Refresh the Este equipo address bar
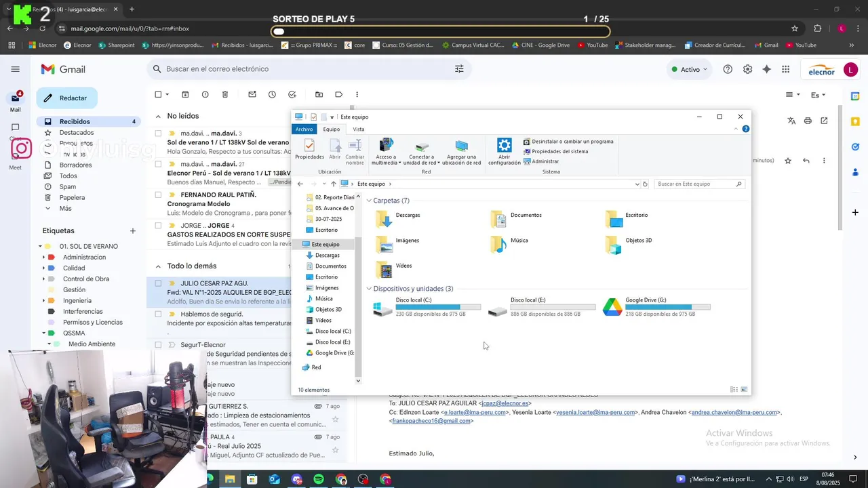 645,184
